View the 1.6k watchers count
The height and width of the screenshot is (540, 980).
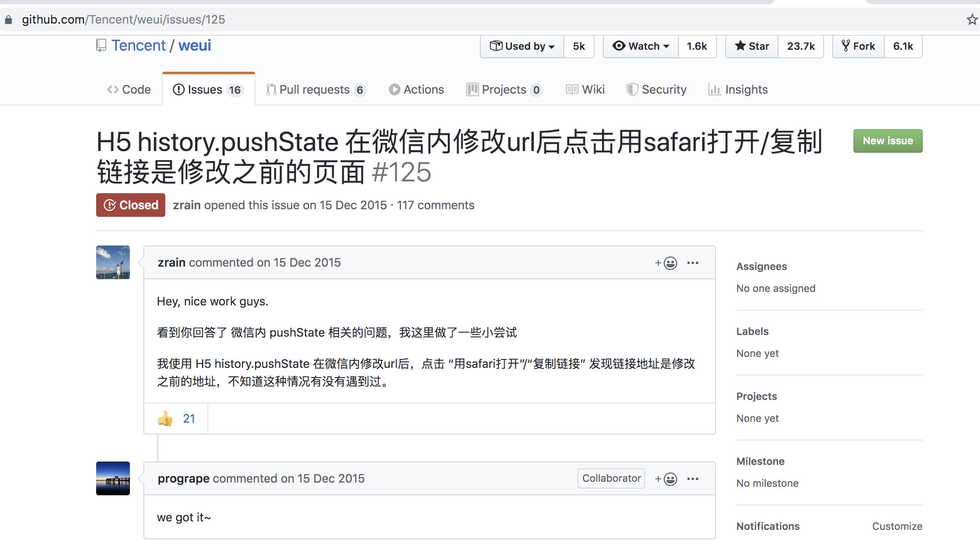pos(697,46)
